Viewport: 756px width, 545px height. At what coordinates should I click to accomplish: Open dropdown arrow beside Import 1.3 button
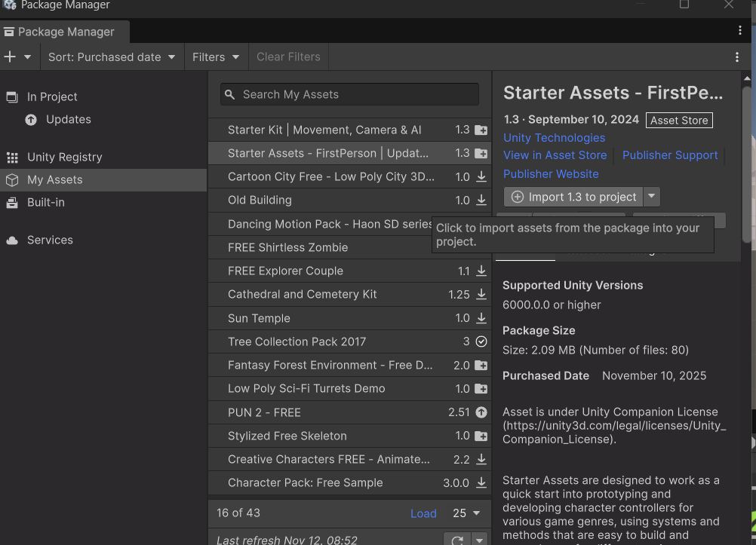click(652, 197)
